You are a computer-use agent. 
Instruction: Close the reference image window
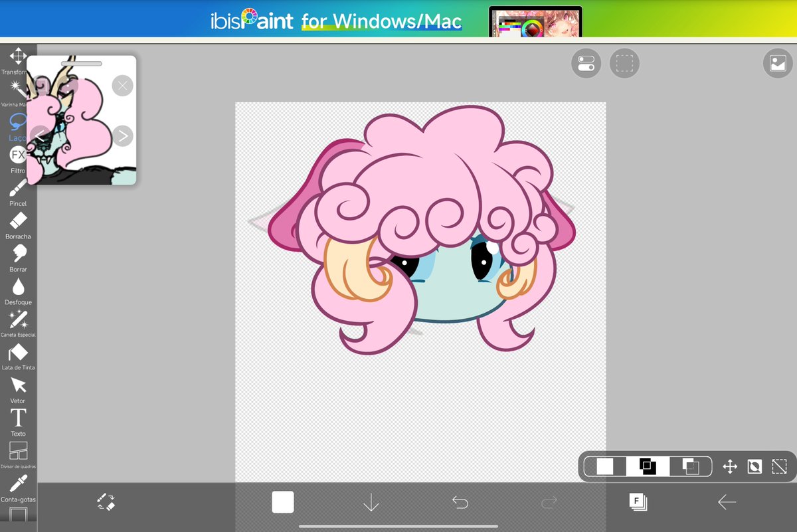click(122, 86)
